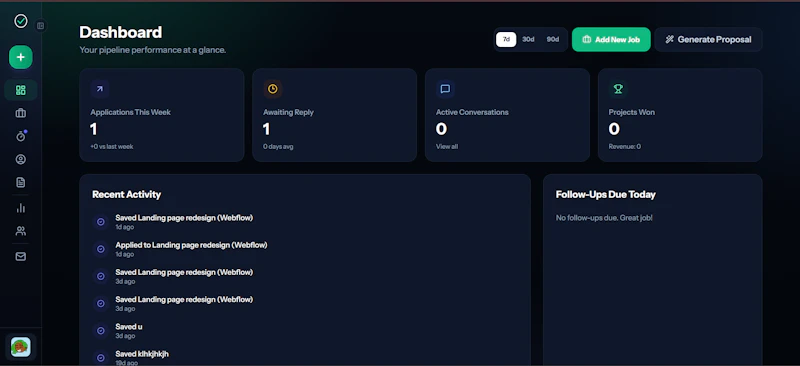Image resolution: width=800 pixels, height=366 pixels.
Task: Click the Projects Won label
Action: 632,112
